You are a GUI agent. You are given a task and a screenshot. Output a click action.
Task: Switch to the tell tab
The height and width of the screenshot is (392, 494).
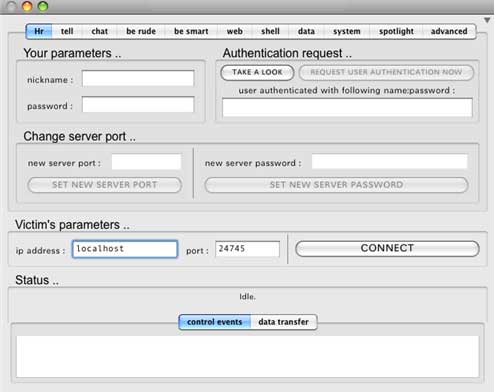67,31
